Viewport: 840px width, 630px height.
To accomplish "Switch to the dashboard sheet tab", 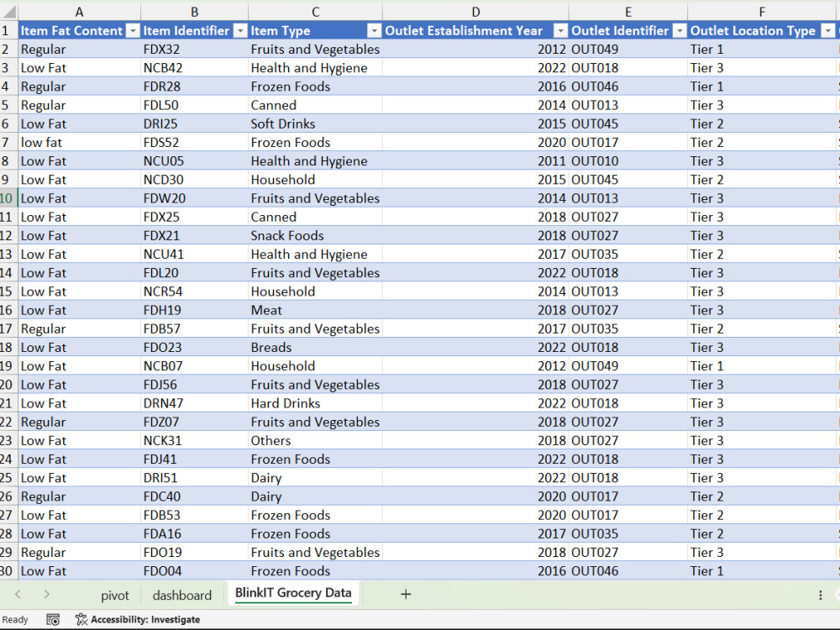I will (182, 596).
